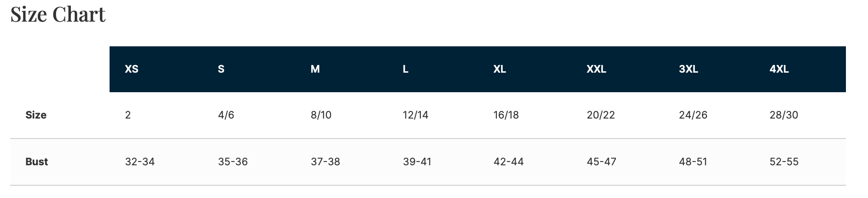Click the Size Chart heading
This screenshot has height=198, width=868.
pos(58,14)
